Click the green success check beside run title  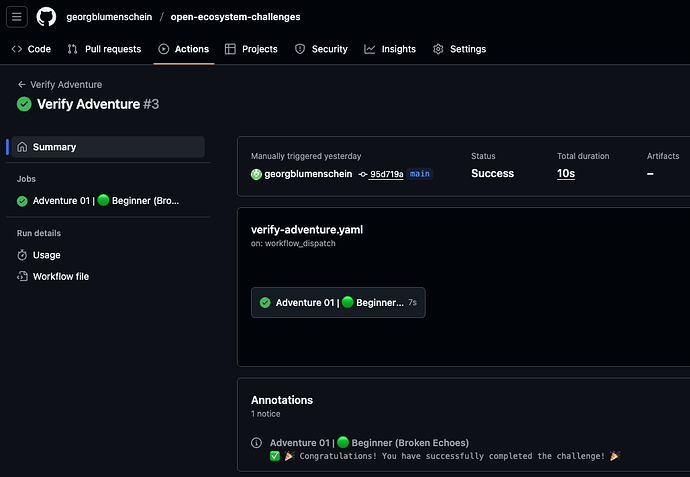point(24,104)
